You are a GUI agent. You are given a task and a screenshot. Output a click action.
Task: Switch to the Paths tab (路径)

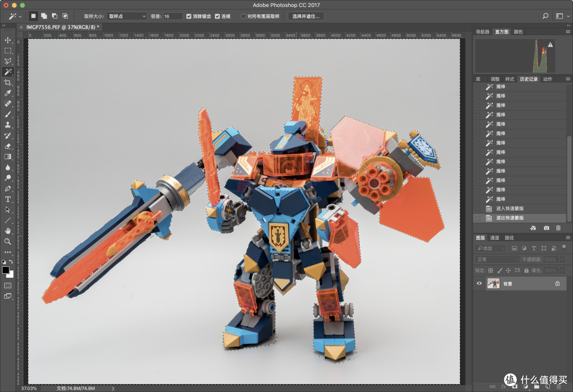click(x=509, y=238)
